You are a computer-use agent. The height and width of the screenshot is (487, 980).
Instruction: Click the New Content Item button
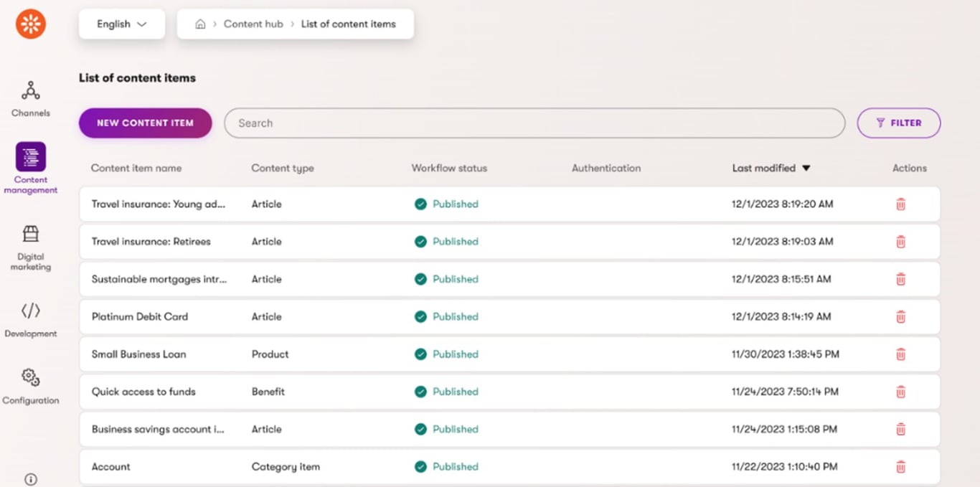(145, 123)
